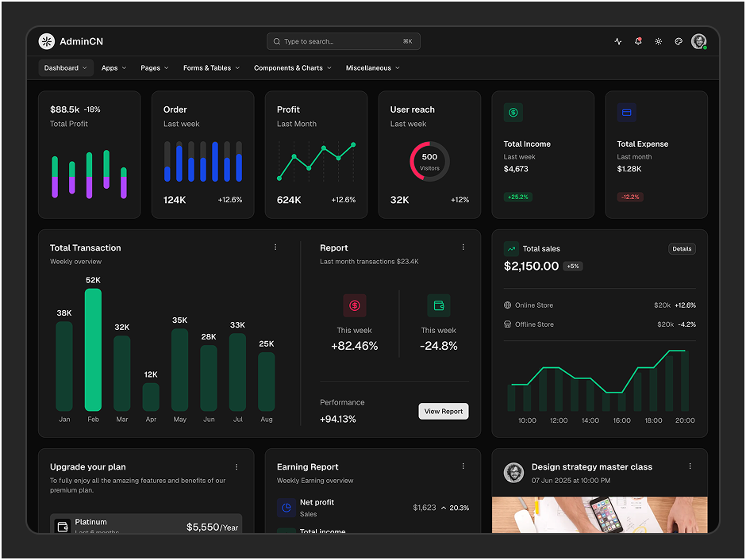Viewport: 746px width, 560px height.
Task: Toggle light mode with the sun icon
Action: 659,41
